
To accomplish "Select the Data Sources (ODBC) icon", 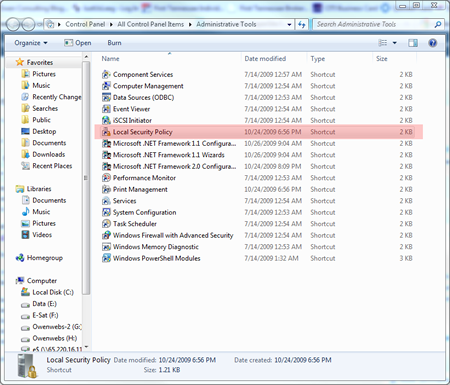I will point(106,97).
